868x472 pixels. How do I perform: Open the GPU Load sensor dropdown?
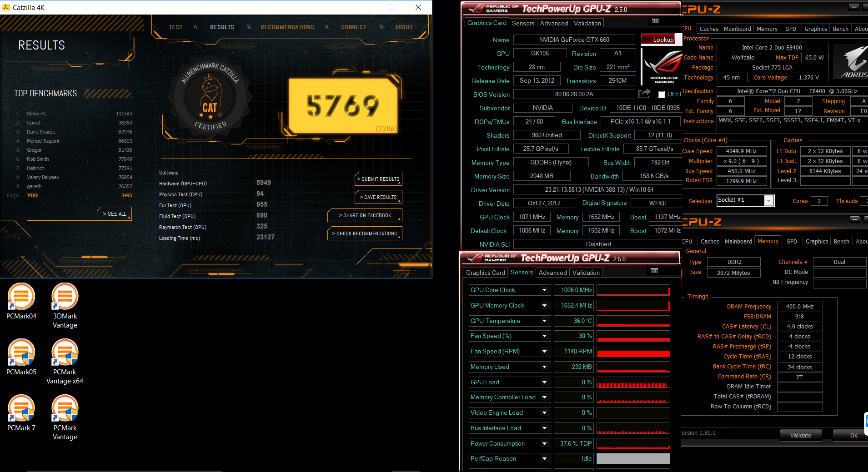(x=544, y=383)
